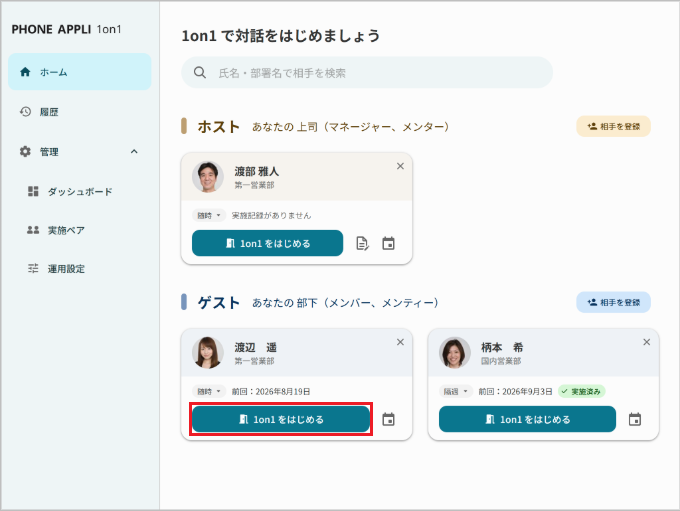This screenshot has height=511, width=680.
Task: Click 実施記録がありません text
Action: (271, 216)
